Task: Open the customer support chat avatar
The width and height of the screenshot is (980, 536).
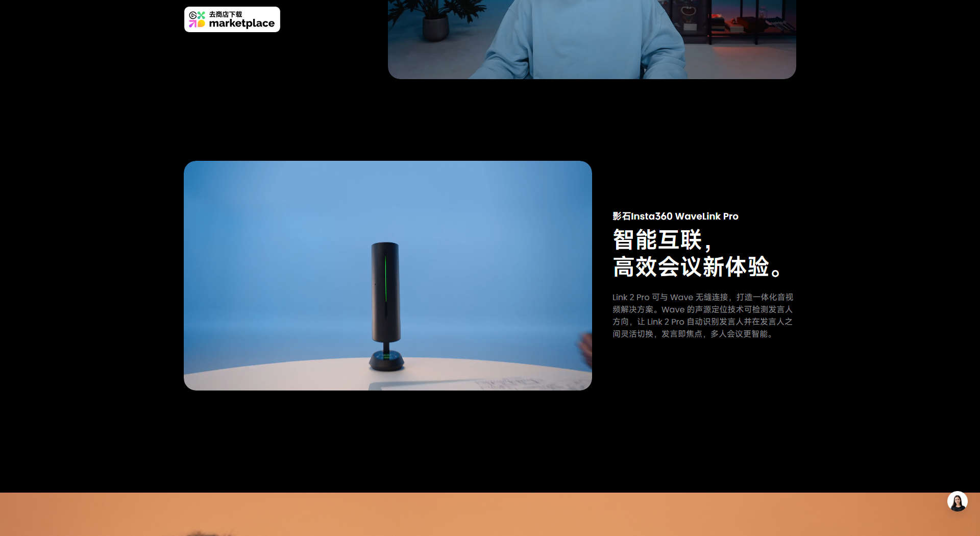Action: pyautogui.click(x=958, y=501)
